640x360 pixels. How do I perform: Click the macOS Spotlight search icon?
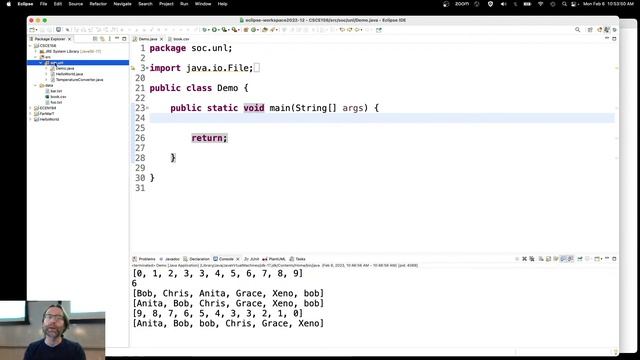564,4
